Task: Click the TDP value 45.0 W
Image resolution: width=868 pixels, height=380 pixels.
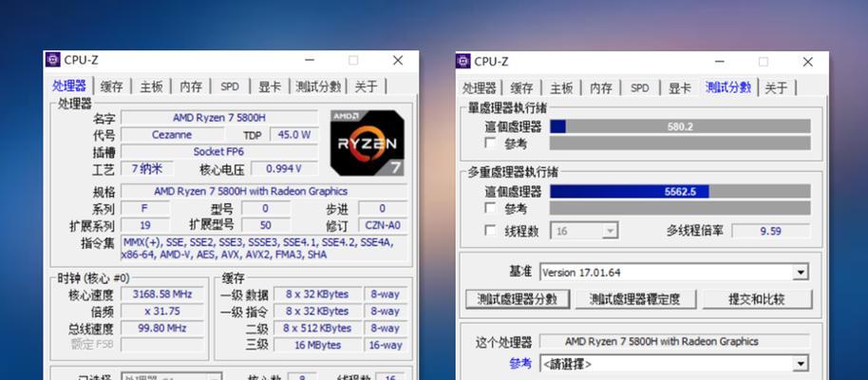Action: pos(294,135)
